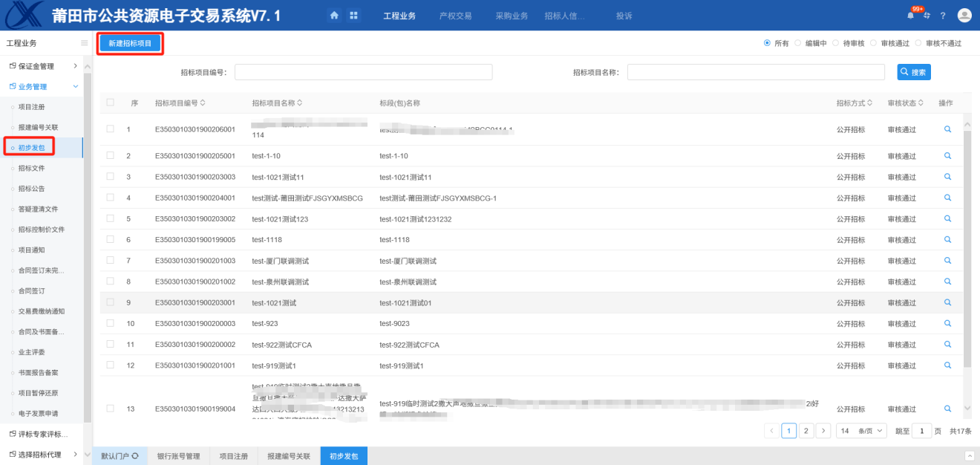Click the question mark help icon
The image size is (980, 465).
tap(943, 16)
